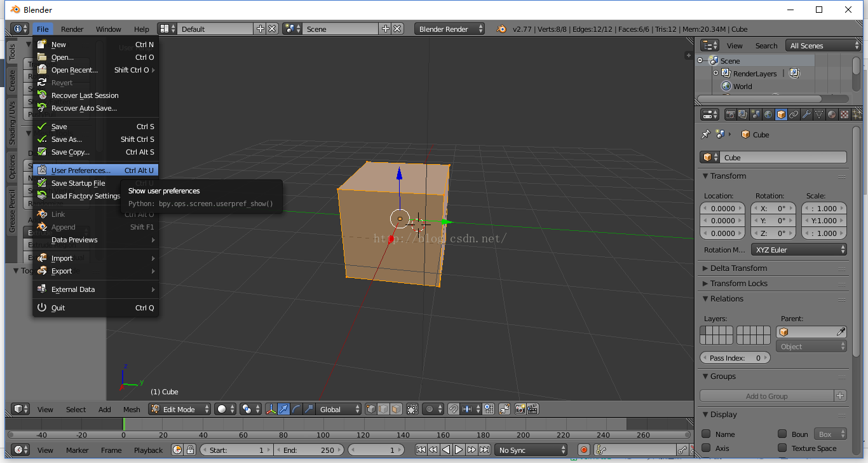Enable the Name display checkbox
Screen dimensions: 868x463
click(x=706, y=434)
